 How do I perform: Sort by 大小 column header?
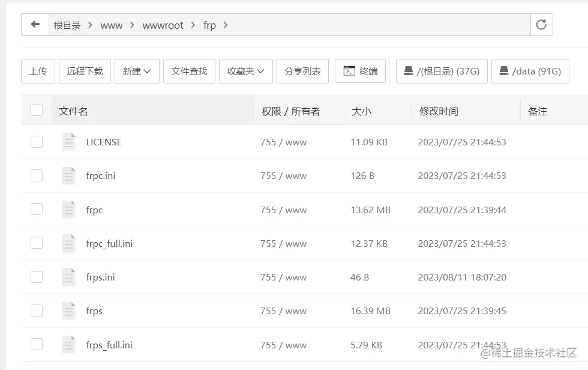(361, 111)
